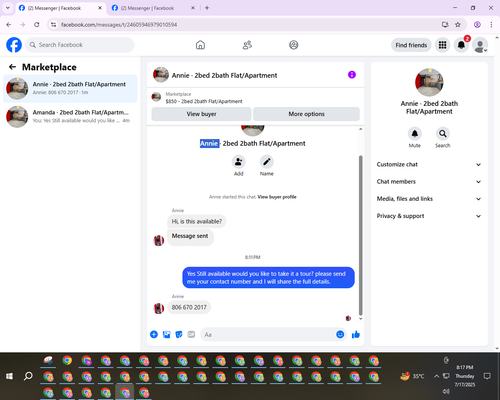Bookmark this page with the star icon
The height and width of the screenshot is (400, 500).
coord(458,24)
